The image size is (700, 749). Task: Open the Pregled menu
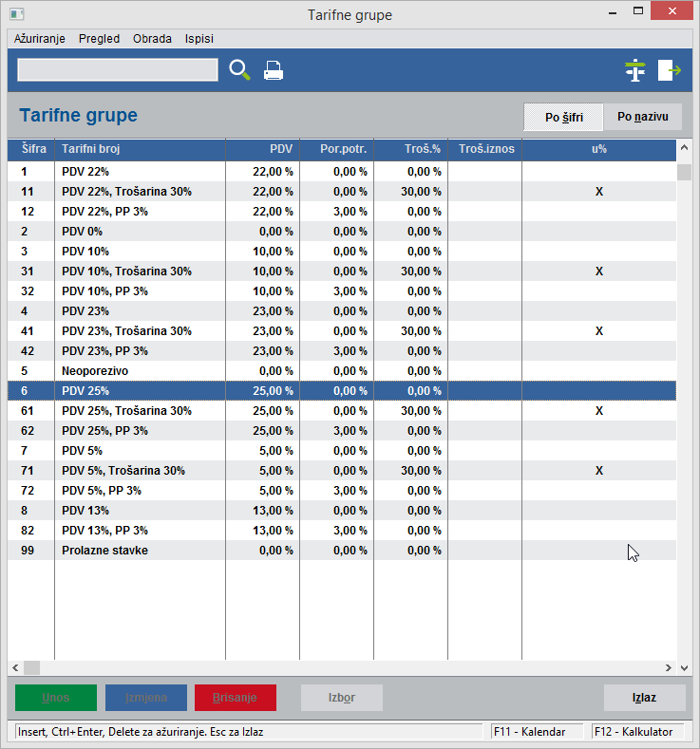click(99, 39)
